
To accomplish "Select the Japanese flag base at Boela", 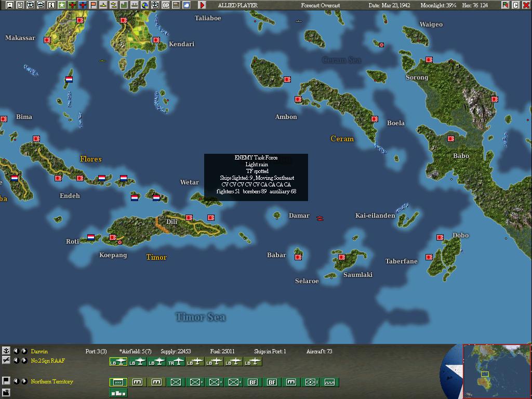I will coord(375,119).
